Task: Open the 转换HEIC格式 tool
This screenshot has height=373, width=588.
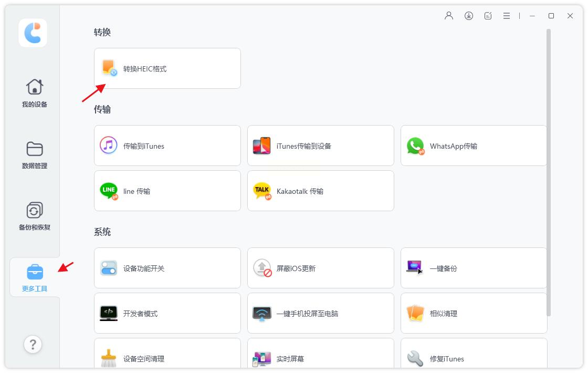Action: click(x=167, y=68)
